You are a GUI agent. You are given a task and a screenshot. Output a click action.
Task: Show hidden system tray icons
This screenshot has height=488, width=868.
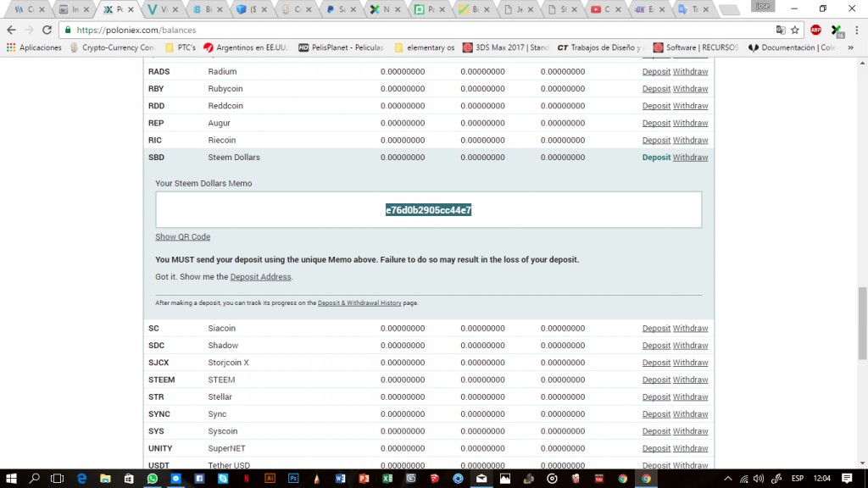pos(728,479)
